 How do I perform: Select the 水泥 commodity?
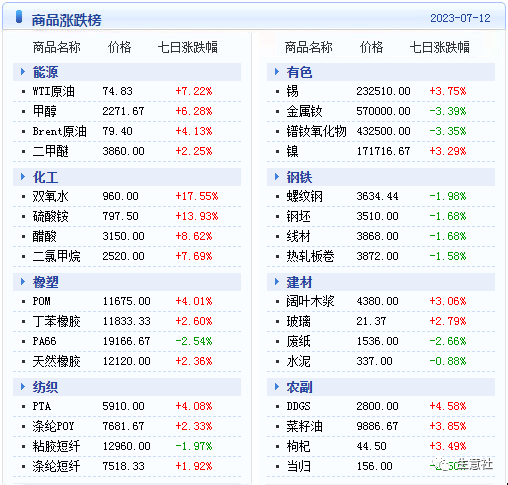(x=298, y=361)
